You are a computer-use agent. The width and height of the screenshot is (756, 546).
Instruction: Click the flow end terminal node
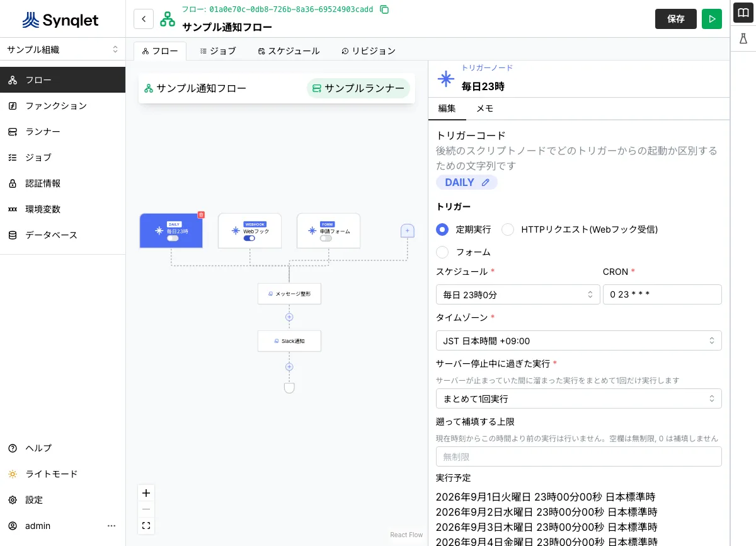pos(289,387)
